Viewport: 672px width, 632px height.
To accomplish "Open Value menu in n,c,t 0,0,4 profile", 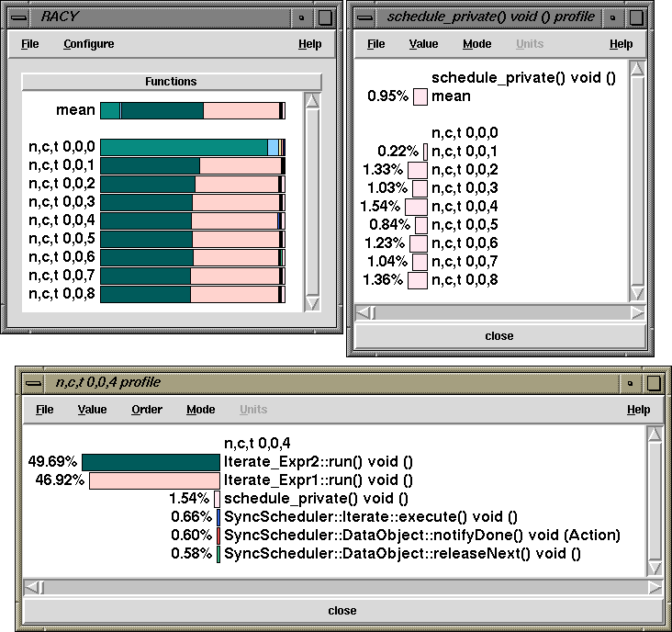I will 92,410.
